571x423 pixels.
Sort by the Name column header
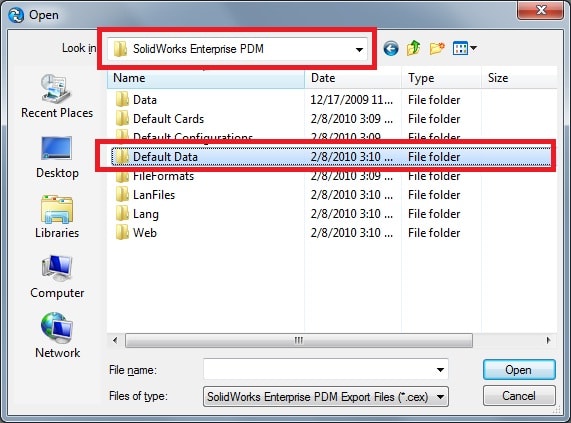tap(206, 78)
